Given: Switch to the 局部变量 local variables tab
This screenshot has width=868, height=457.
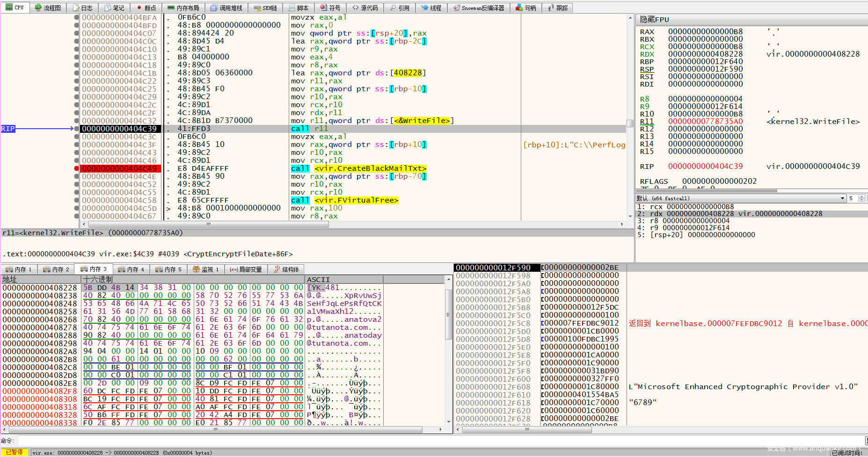Looking at the screenshot, I should (246, 269).
